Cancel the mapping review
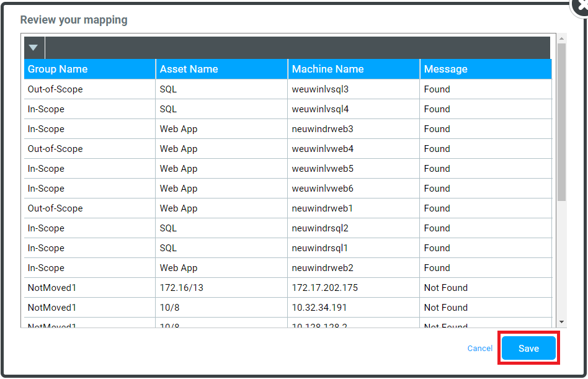The height and width of the screenshot is (379, 588). [479, 349]
